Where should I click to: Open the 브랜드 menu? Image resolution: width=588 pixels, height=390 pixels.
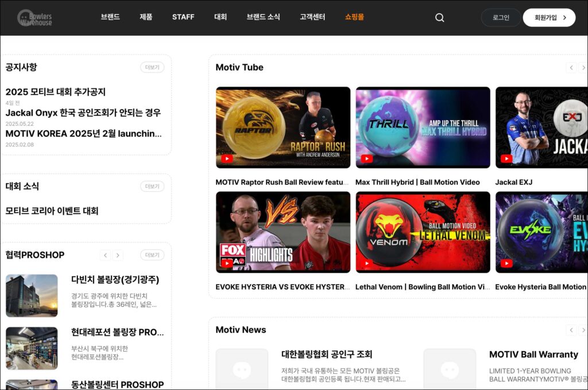(x=110, y=17)
